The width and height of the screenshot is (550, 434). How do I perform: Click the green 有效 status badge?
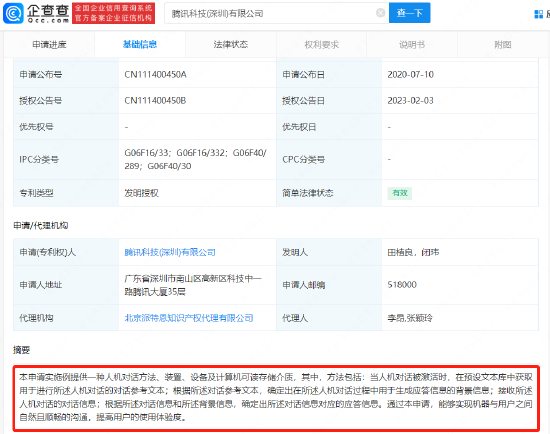[x=400, y=193]
